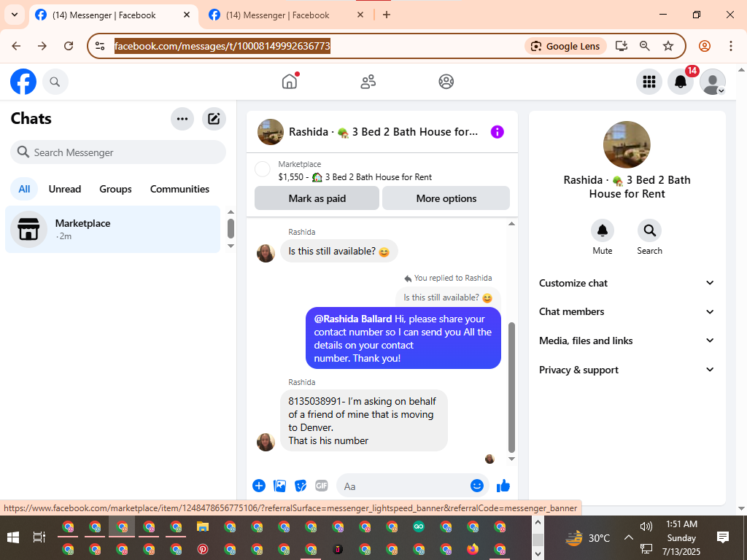View site information icon in address bar
The width and height of the screenshot is (747, 560).
click(100, 46)
